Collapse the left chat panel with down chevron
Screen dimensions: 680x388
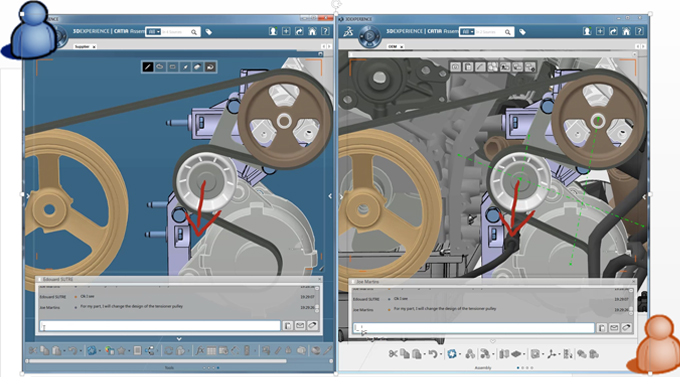pyautogui.click(x=179, y=339)
